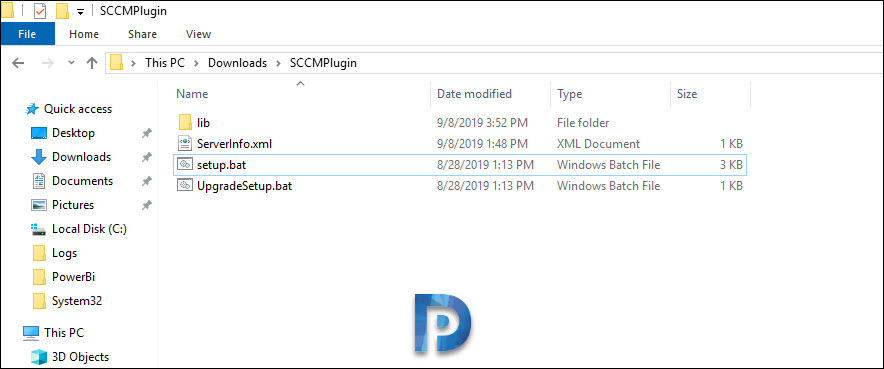Click the This PC computer icon in sidebar

(x=31, y=333)
